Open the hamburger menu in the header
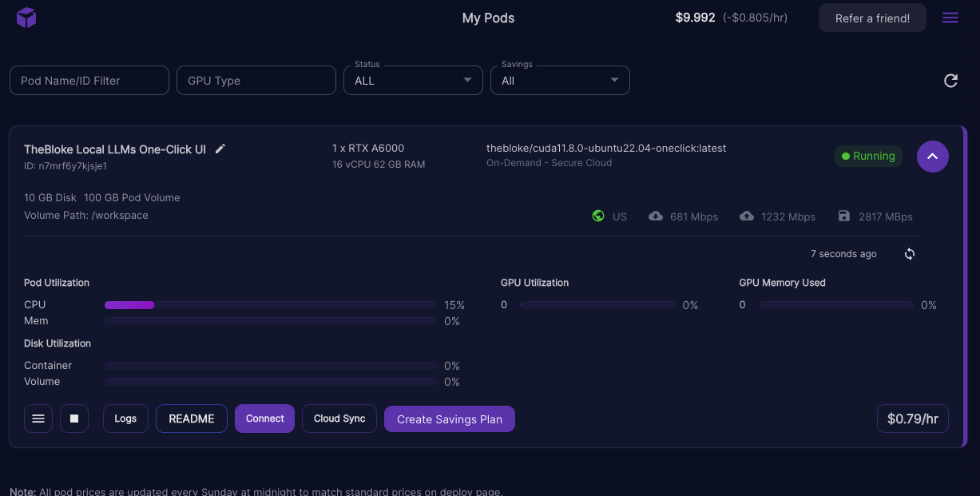Viewport: 980px width, 496px height. coord(950,18)
